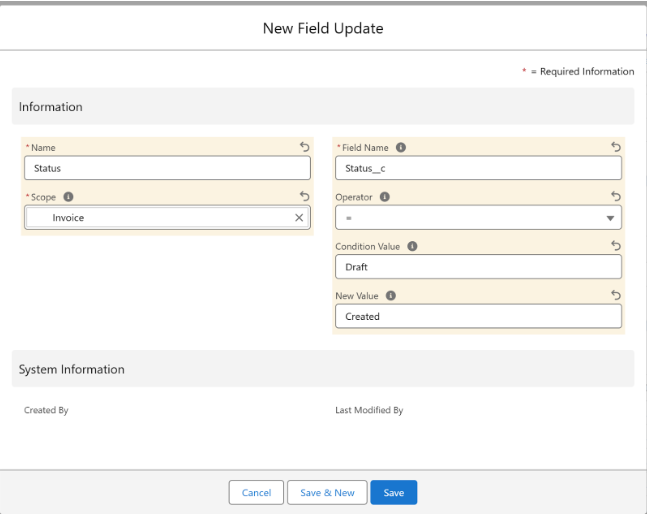Click the undo icon for the Name field
Image resolution: width=647 pixels, height=518 pixels.
[304, 147]
